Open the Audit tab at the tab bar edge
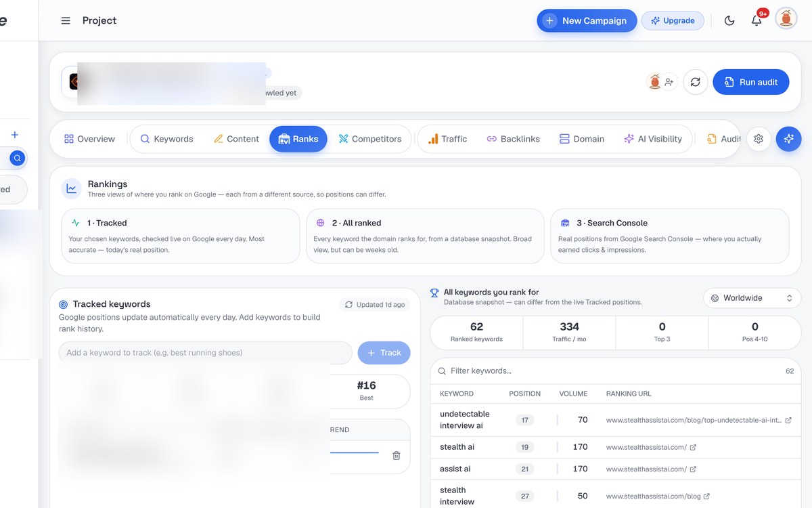 click(723, 139)
